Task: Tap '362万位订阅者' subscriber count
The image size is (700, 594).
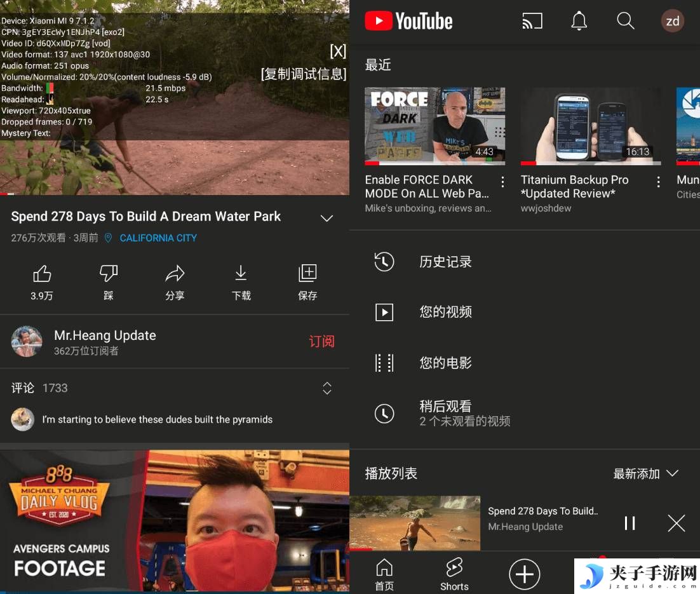Action: (86, 351)
